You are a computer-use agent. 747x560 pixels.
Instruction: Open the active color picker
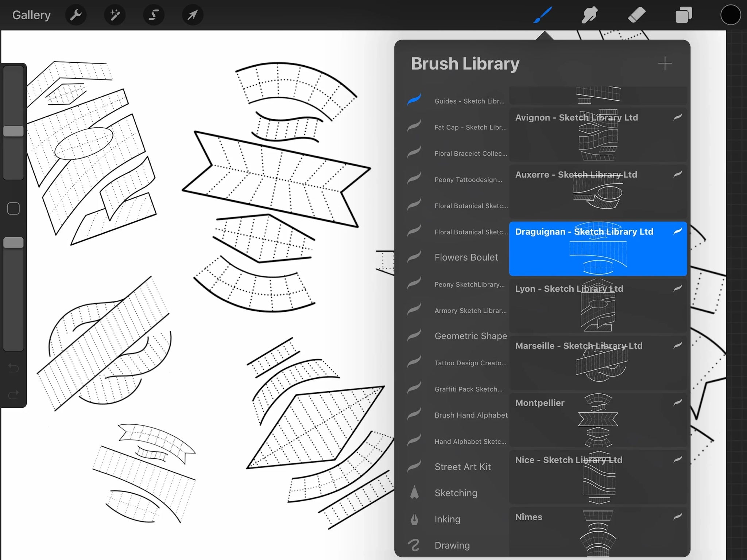point(731,15)
